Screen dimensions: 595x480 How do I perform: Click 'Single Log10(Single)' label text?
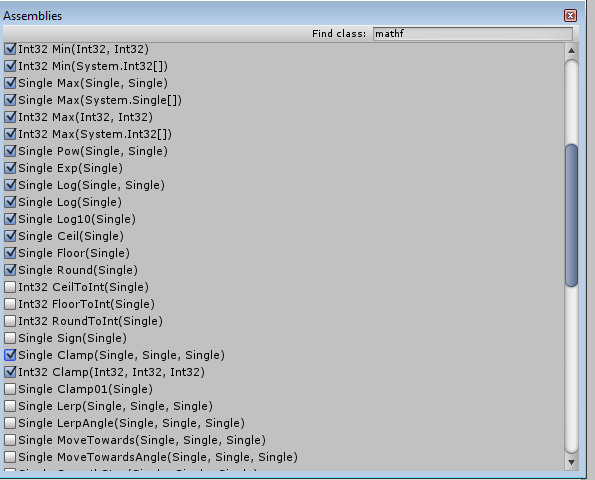(x=77, y=219)
